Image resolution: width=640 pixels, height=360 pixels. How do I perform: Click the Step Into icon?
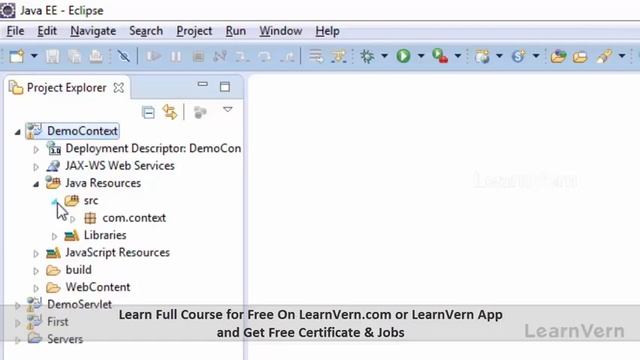(242, 56)
